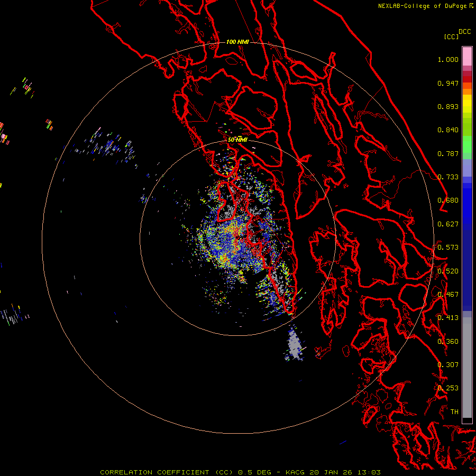The width and height of the screenshot is (476, 476).
Task: Pick the pink segment of the color bar
Action: (x=467, y=57)
